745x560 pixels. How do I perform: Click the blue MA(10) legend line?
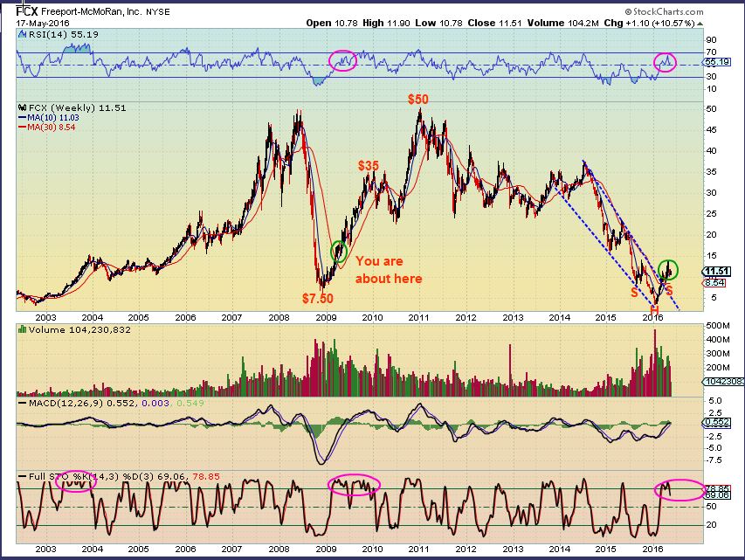tap(23, 117)
